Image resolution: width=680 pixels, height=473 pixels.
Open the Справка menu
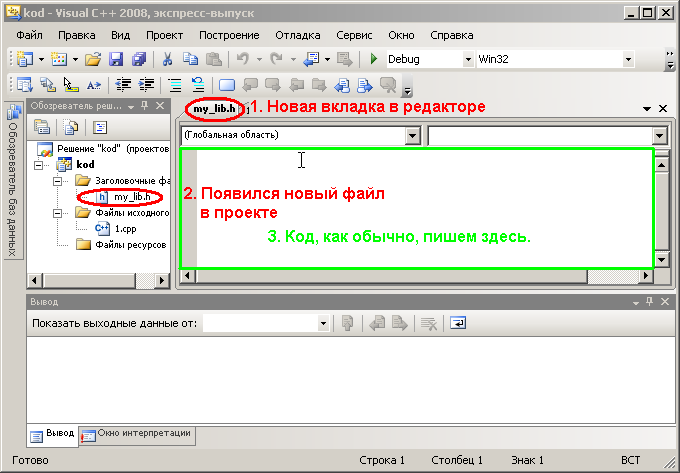click(451, 35)
